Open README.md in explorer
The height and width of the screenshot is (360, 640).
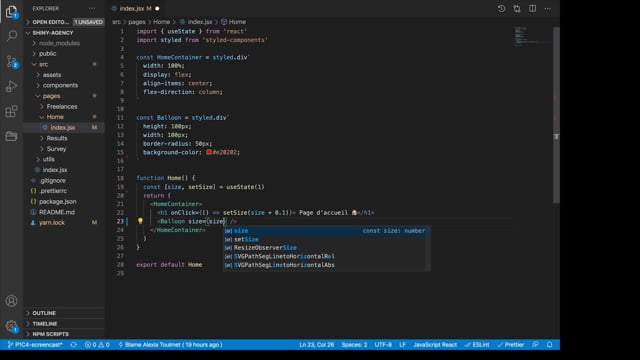click(x=64, y=212)
